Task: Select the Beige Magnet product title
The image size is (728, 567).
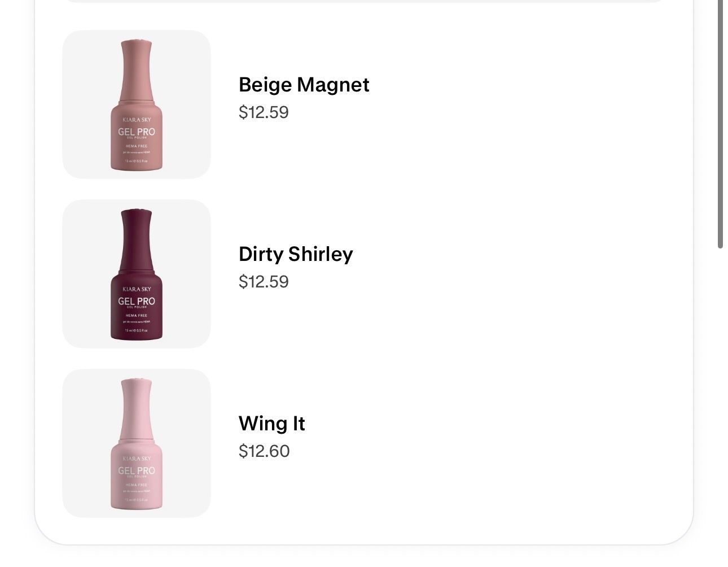Action: point(304,85)
